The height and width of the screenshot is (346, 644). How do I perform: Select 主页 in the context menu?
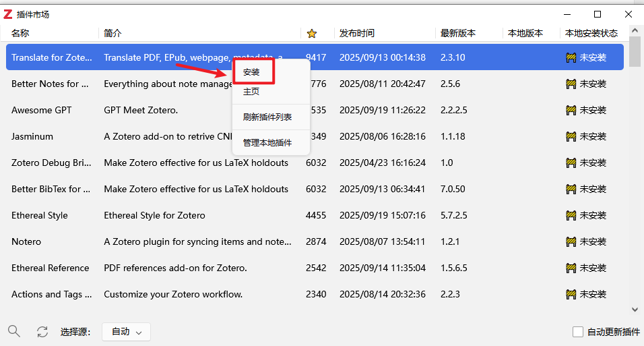point(251,92)
